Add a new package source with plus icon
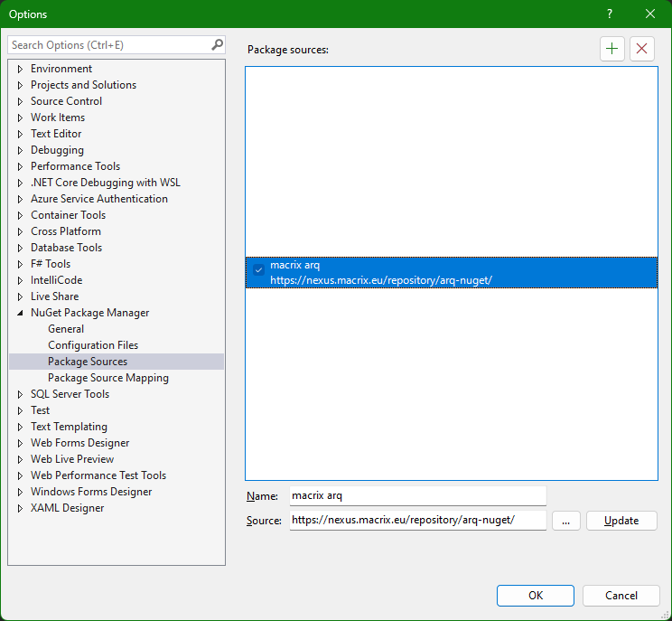This screenshot has height=621, width=672. click(x=612, y=49)
